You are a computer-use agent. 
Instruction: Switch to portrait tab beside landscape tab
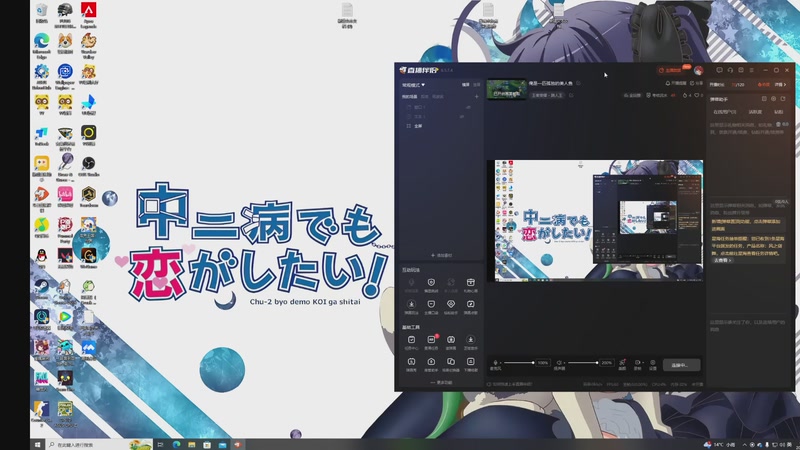(477, 85)
